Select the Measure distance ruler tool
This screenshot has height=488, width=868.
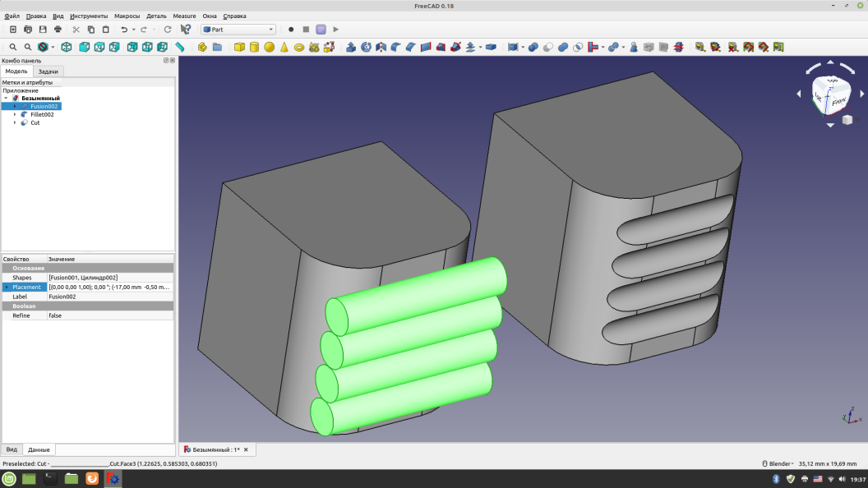(x=180, y=47)
